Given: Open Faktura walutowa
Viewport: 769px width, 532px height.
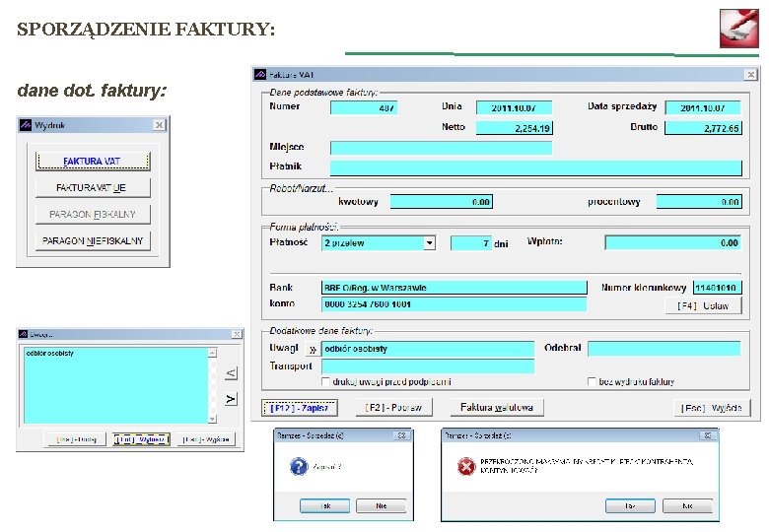Looking at the screenshot, I should pyautogui.click(x=496, y=407).
